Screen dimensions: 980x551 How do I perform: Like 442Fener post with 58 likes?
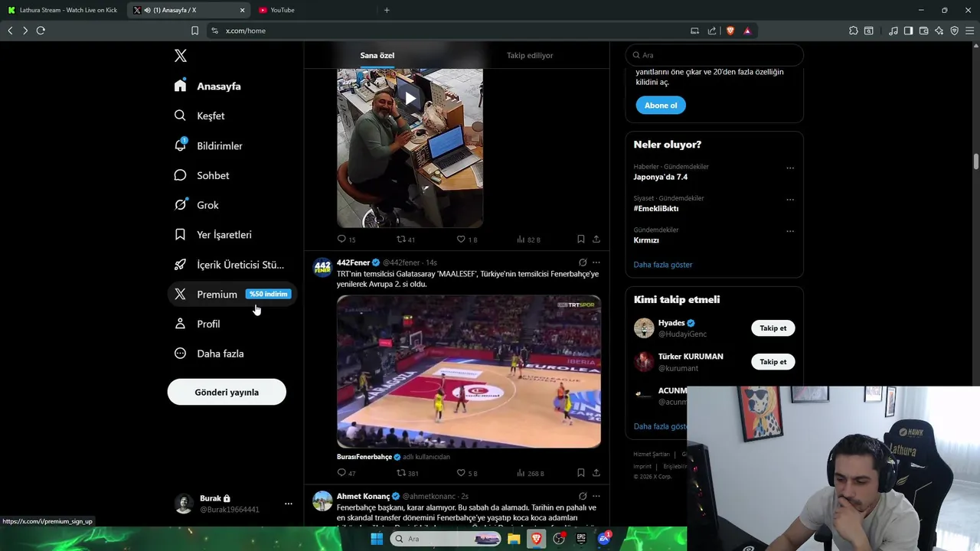467,473
